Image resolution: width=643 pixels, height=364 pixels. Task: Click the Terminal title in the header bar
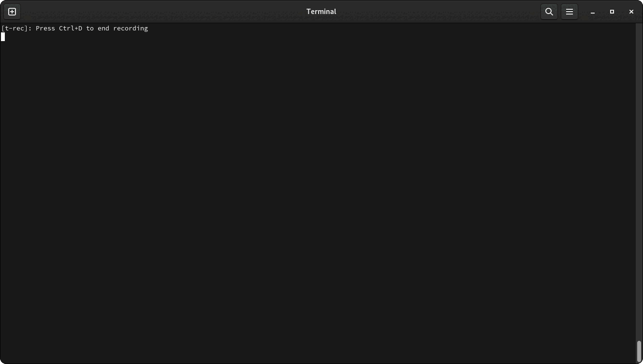[321, 12]
